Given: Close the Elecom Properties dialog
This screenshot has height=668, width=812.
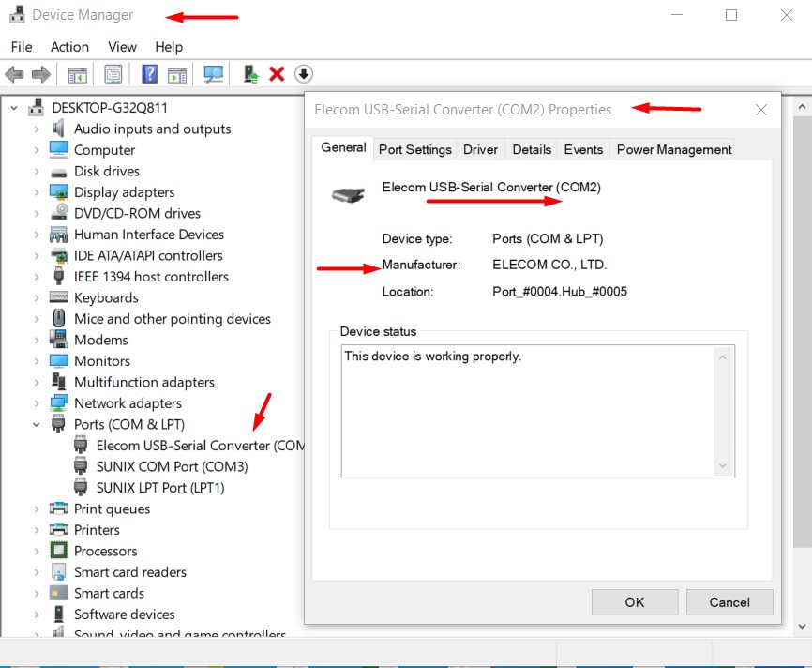Looking at the screenshot, I should (x=760, y=110).
